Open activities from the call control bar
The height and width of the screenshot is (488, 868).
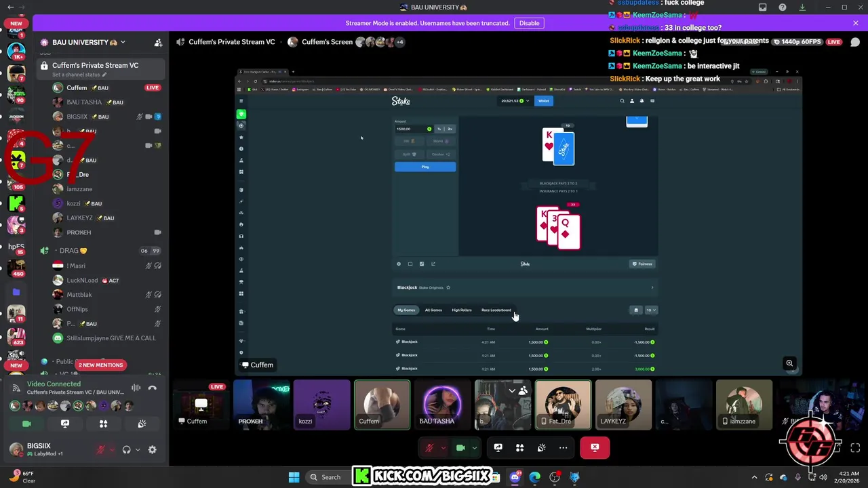click(x=519, y=447)
